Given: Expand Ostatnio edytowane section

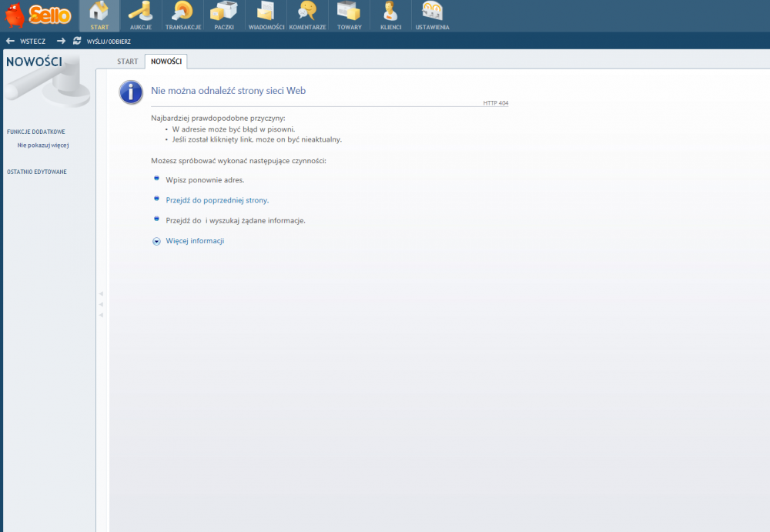Looking at the screenshot, I should (36, 172).
